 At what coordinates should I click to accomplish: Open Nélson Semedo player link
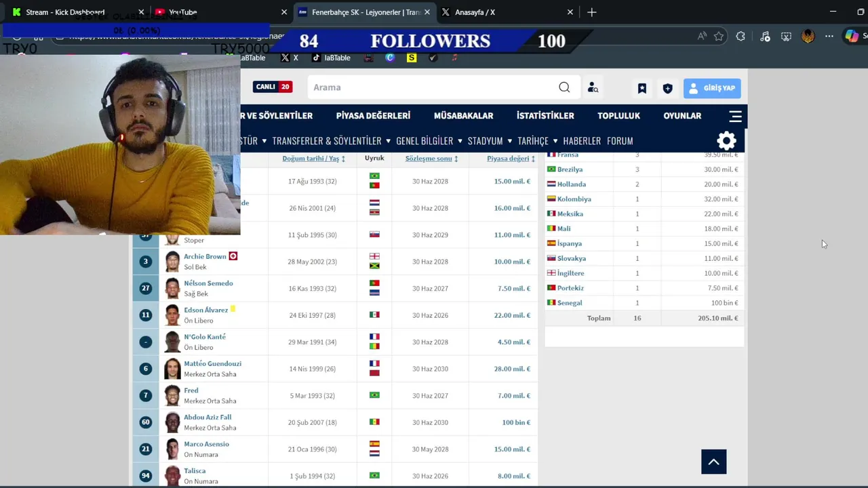coord(208,283)
